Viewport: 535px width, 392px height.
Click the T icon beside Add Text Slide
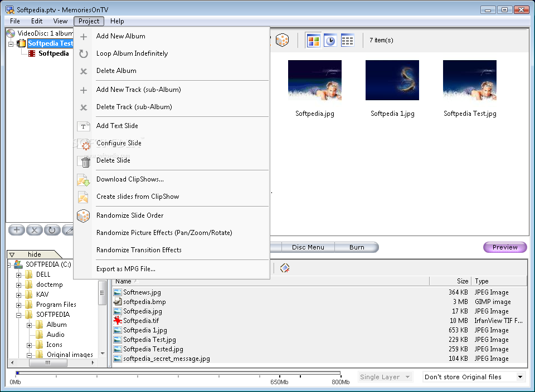(x=83, y=126)
